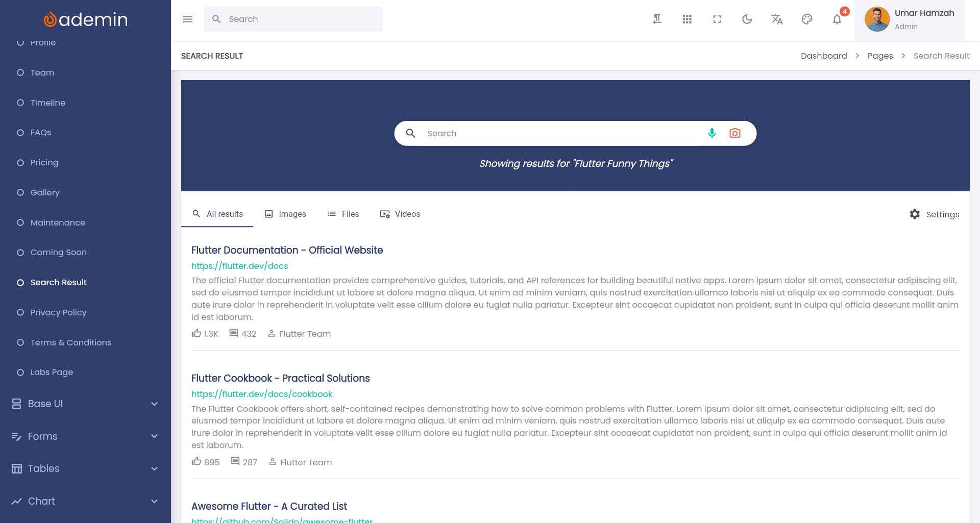
Task: Switch to the Videos results tab
Action: [x=400, y=214]
